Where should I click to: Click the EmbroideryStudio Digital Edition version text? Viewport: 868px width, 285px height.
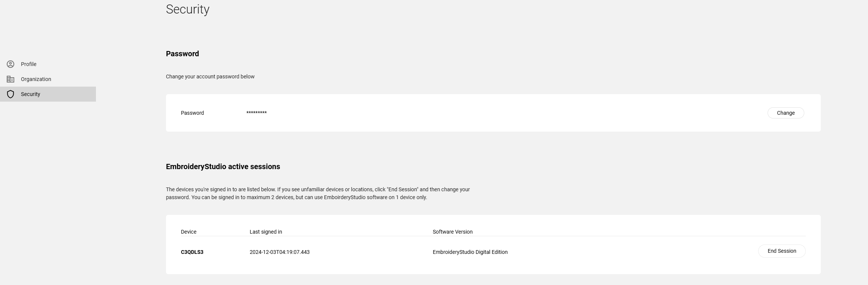(x=470, y=252)
